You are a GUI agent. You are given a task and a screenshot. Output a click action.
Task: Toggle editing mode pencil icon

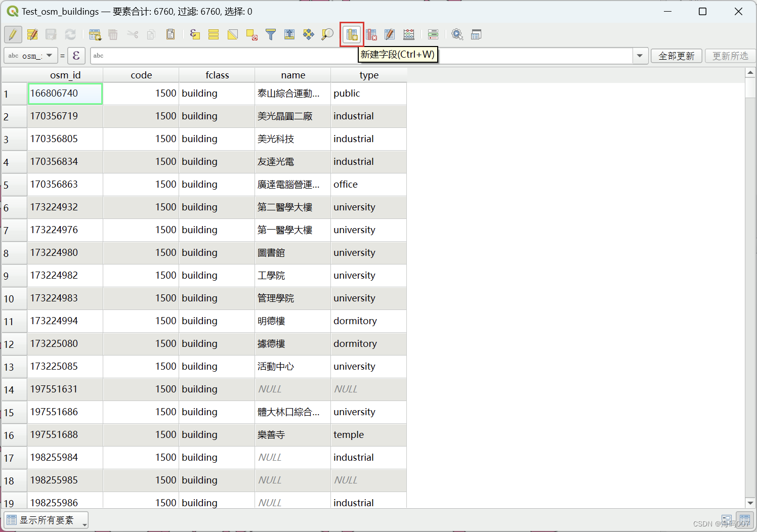(13, 34)
